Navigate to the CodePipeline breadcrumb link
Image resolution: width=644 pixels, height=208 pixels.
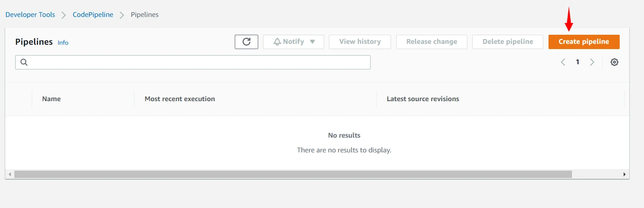93,15
